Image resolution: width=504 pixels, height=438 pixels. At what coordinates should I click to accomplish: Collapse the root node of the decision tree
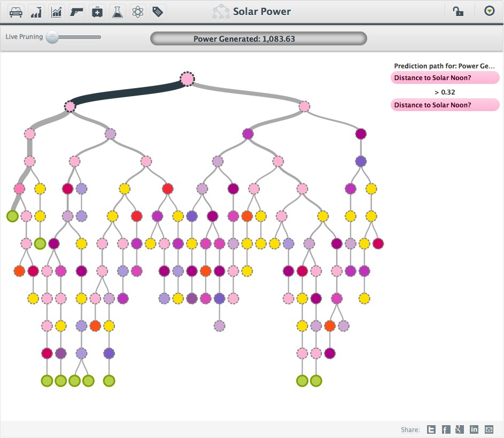click(x=187, y=79)
